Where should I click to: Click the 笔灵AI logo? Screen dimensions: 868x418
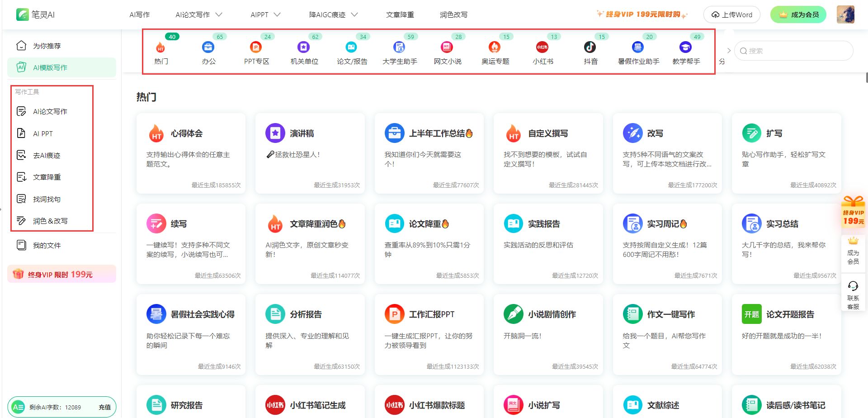pos(35,14)
